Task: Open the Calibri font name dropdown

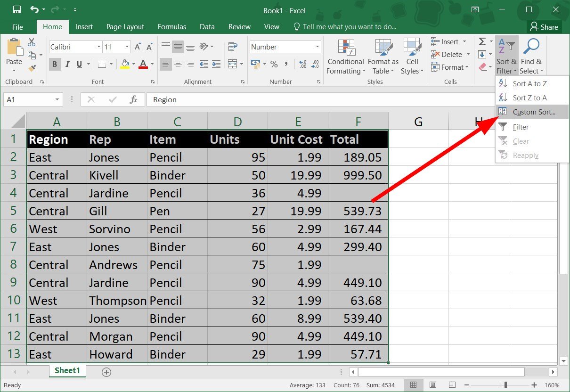Action: (99, 47)
